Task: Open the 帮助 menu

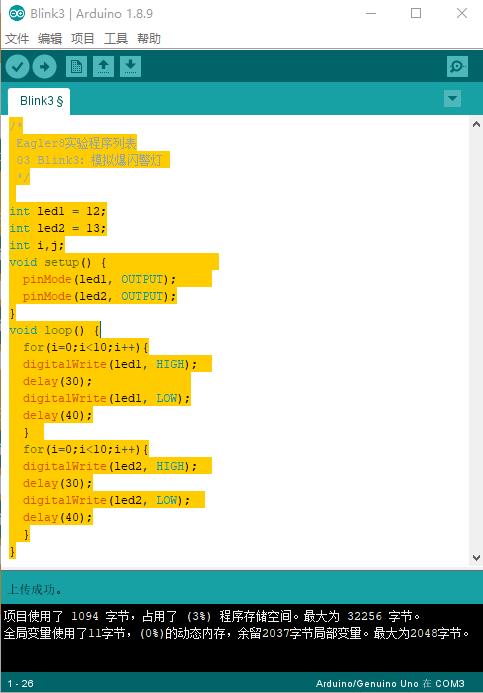Action: coord(148,39)
